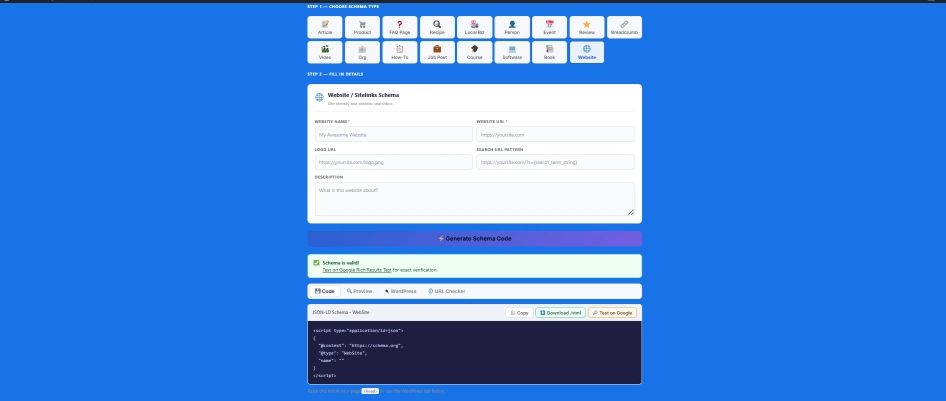Click the 'Schema is valid!' message

(341, 263)
